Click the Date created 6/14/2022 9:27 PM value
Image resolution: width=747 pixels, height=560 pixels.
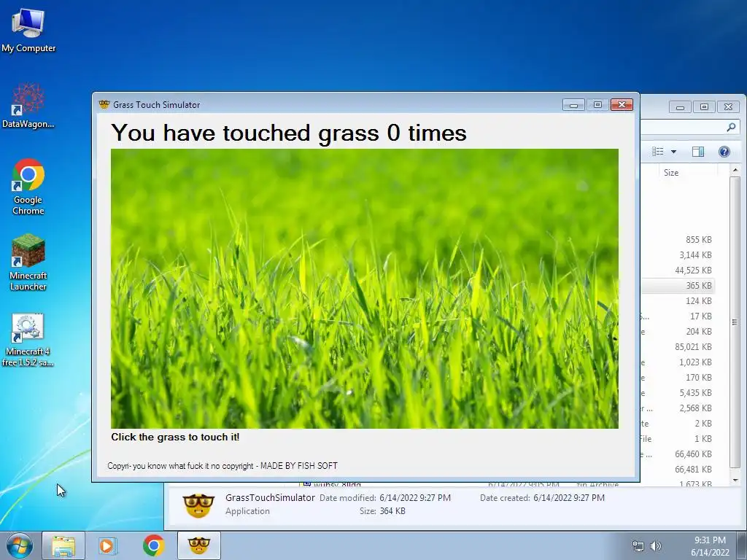point(569,497)
